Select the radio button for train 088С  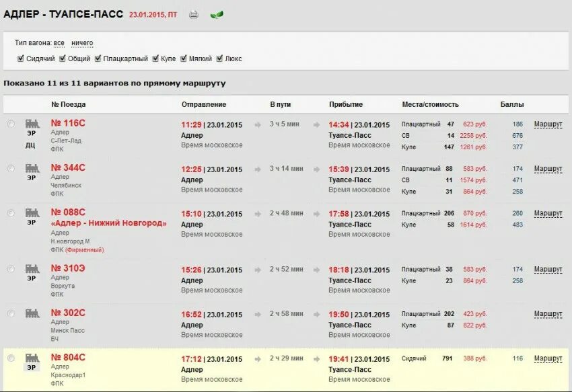coord(11,213)
